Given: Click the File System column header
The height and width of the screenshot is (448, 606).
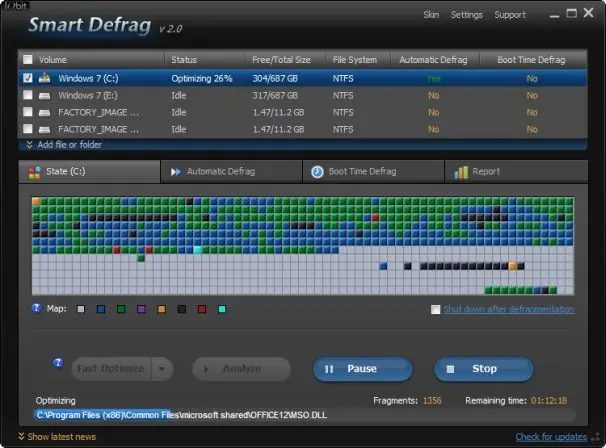Looking at the screenshot, I should pyautogui.click(x=355, y=60).
